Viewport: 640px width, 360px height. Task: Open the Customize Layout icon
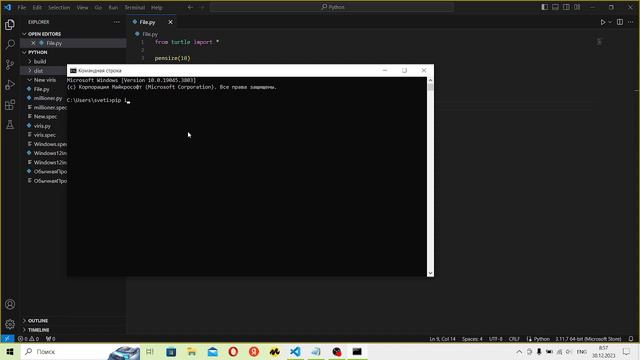click(x=577, y=7)
